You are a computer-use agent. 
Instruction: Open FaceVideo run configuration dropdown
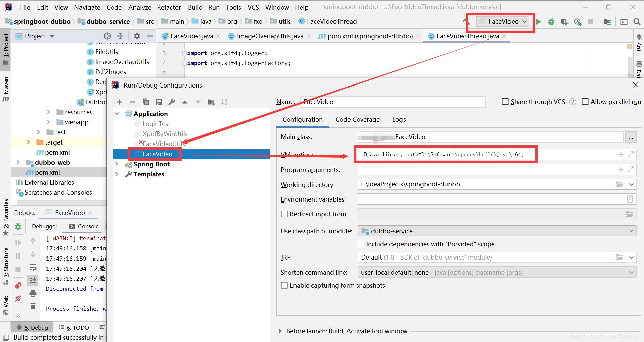pos(503,22)
